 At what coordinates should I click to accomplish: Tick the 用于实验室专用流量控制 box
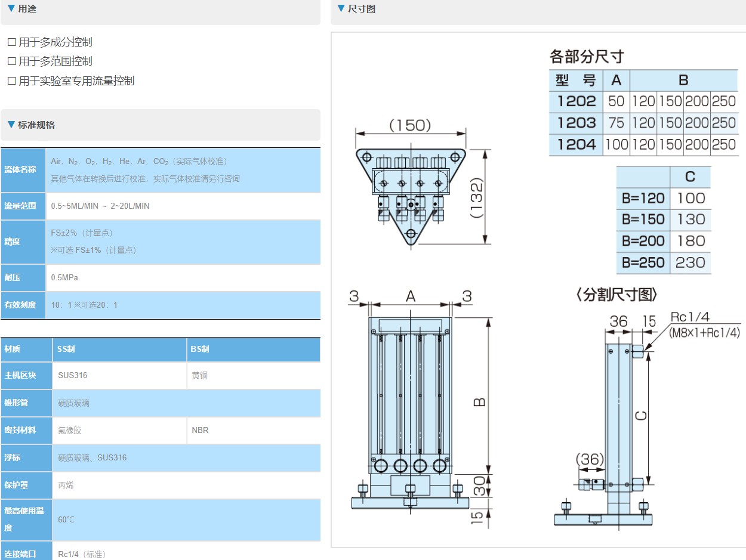tap(11, 81)
